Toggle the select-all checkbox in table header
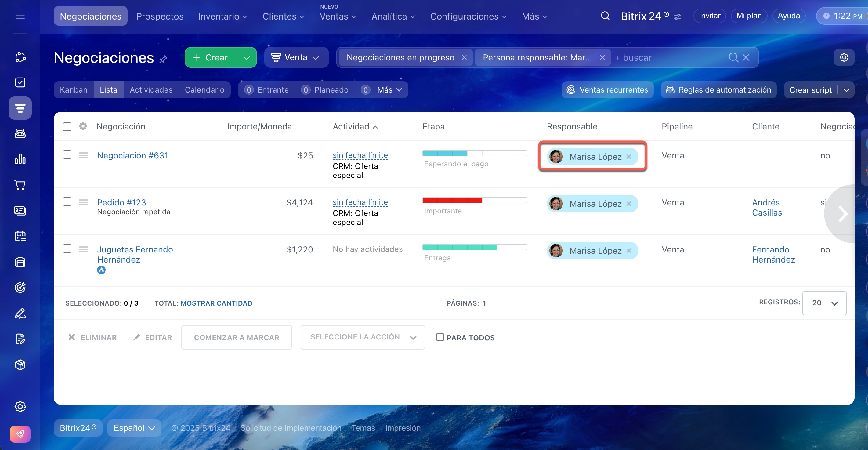868x450 pixels. pyautogui.click(x=67, y=126)
